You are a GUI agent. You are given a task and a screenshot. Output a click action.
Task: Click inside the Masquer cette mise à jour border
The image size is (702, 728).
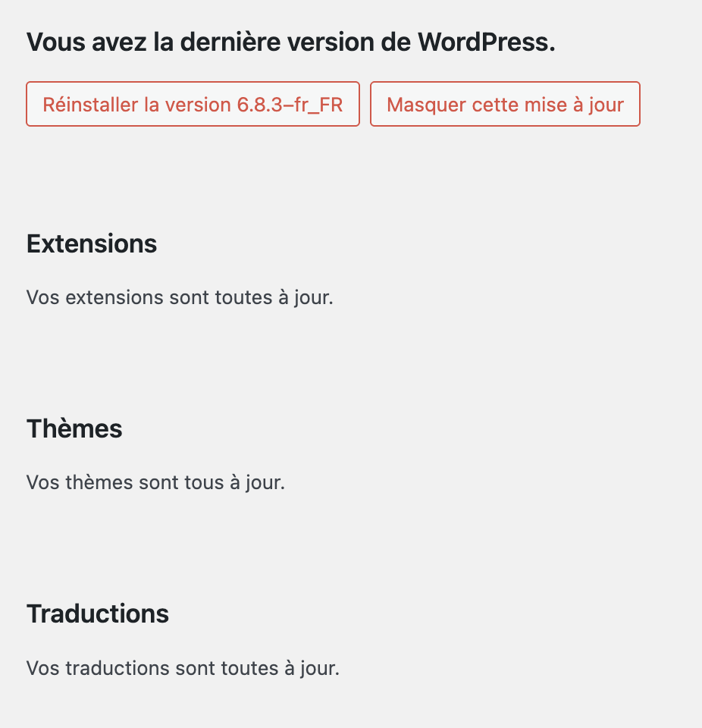click(504, 104)
